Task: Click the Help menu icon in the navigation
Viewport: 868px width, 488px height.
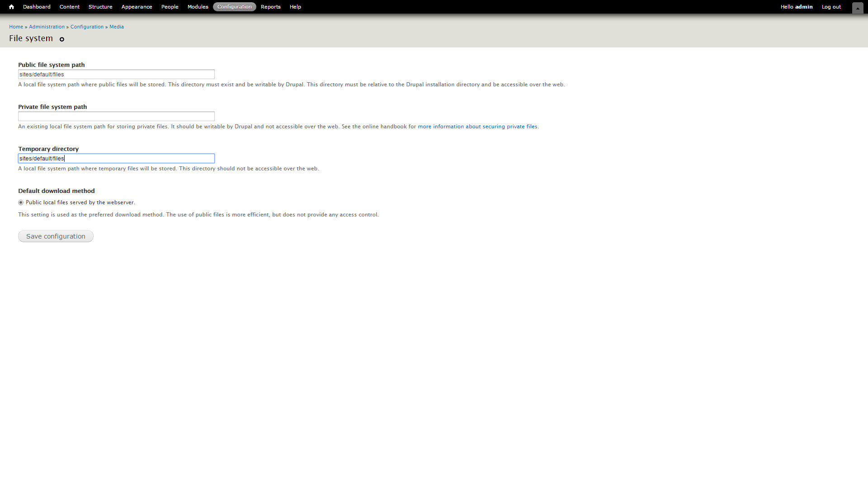Action: pos(295,7)
